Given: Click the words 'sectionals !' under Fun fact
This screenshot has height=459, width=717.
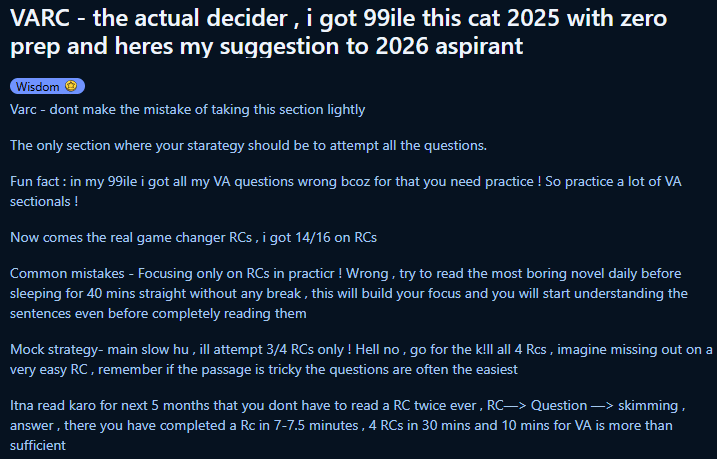Looking at the screenshot, I should point(44,202).
